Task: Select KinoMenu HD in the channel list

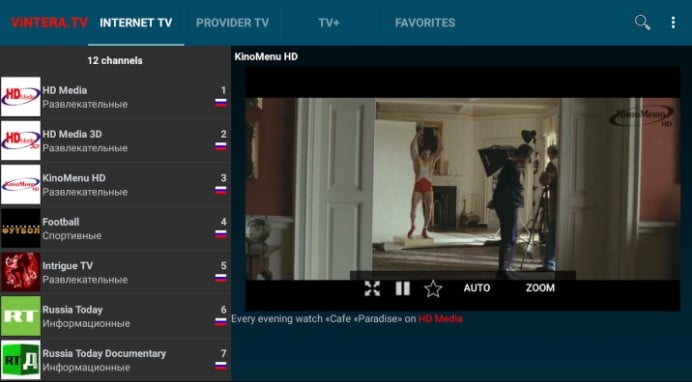Action: (115, 184)
